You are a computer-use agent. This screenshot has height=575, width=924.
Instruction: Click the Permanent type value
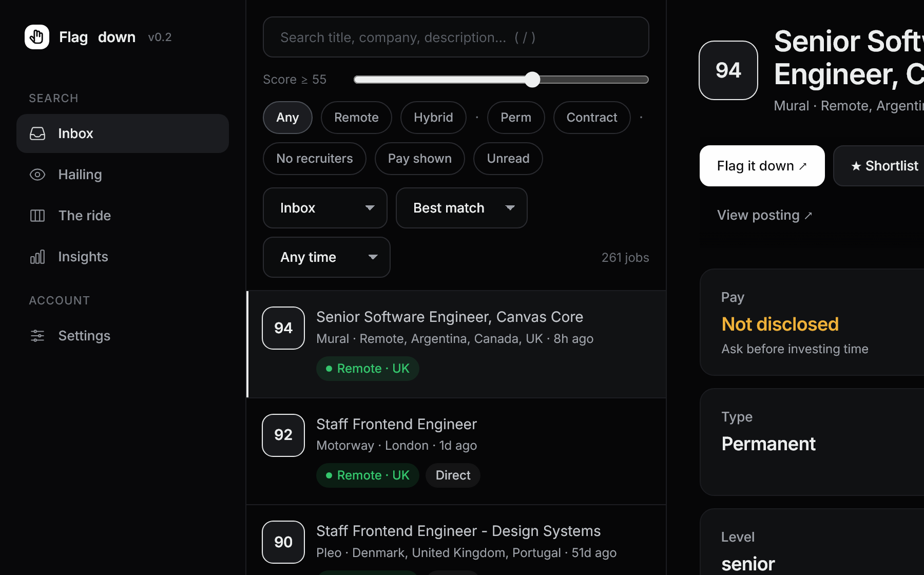pyautogui.click(x=768, y=444)
